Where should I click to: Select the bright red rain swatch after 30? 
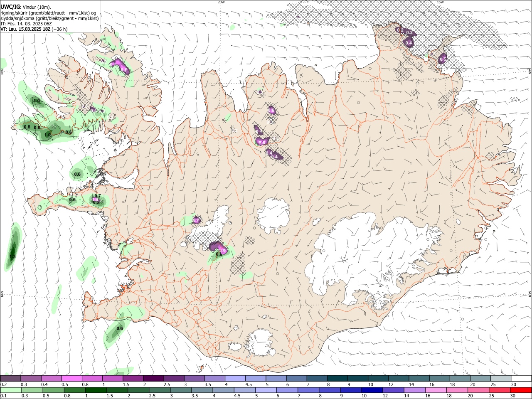click(x=520, y=390)
